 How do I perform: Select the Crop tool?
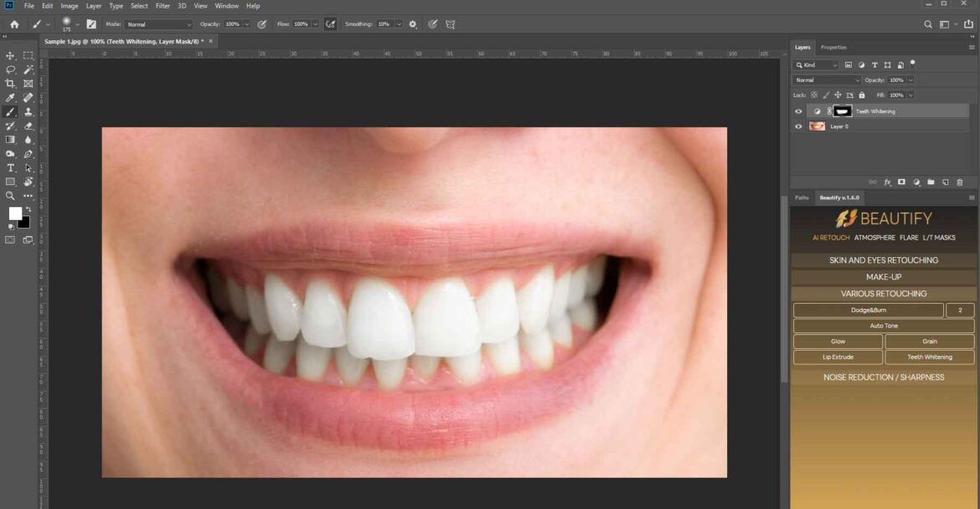click(x=10, y=83)
